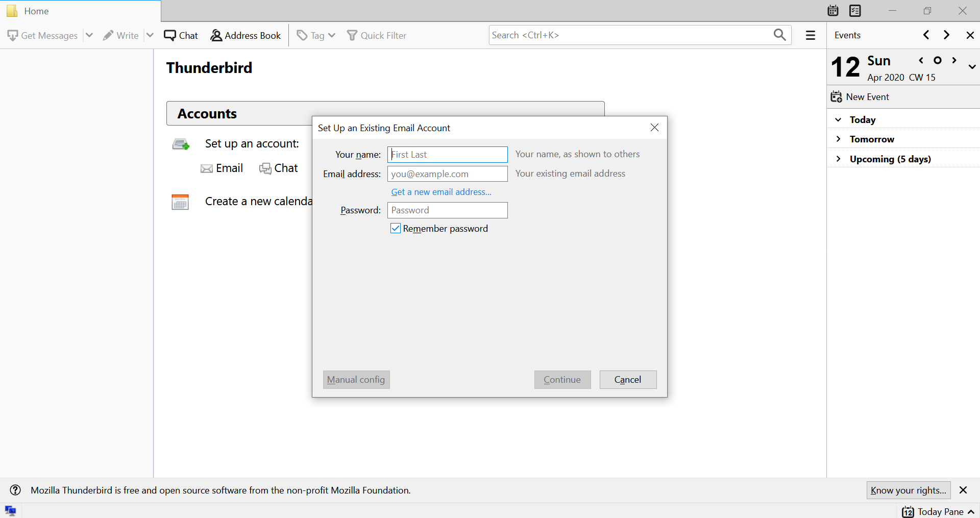
Task: Jump to today circle icon
Action: click(938, 60)
